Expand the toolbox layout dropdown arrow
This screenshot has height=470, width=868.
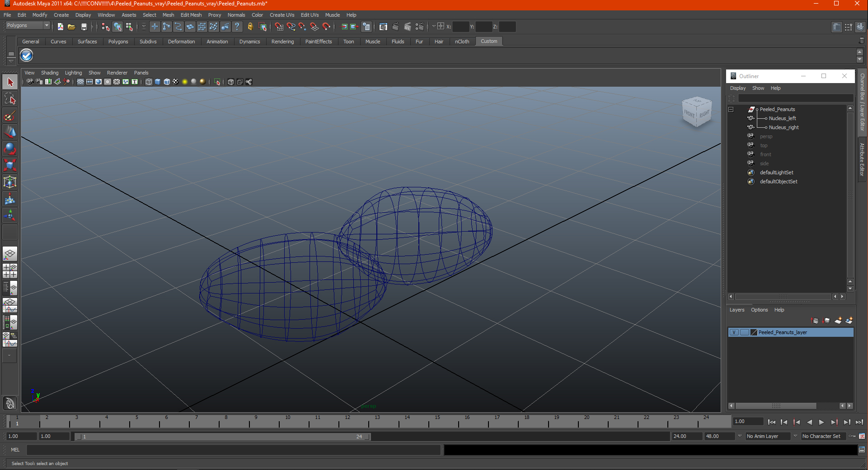[x=9, y=356]
